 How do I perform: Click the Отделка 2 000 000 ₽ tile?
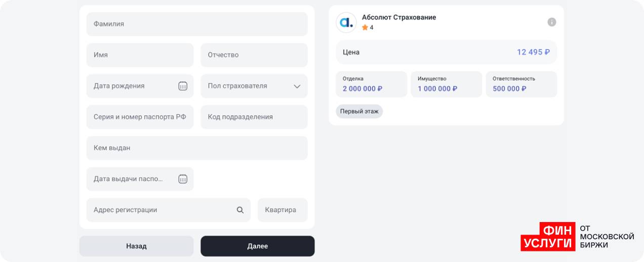click(371, 84)
